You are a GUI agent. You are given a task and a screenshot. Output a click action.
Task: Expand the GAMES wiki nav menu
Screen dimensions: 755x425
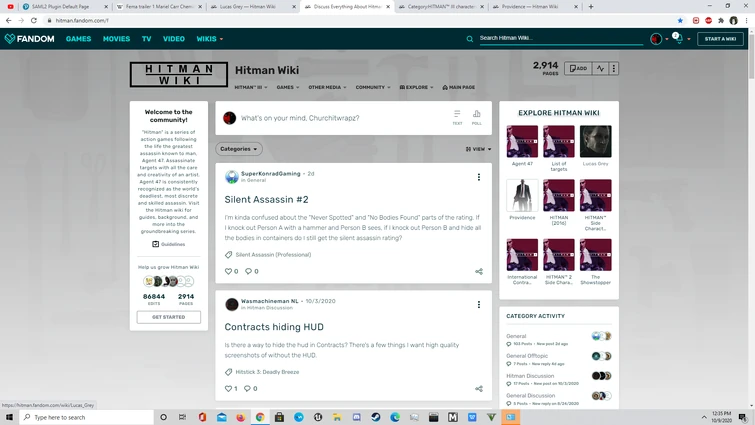click(287, 88)
